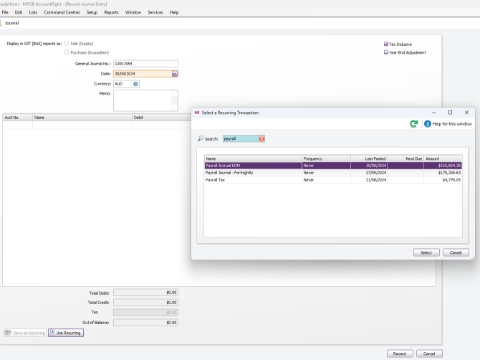Click Record in the journal window
The width and height of the screenshot is (480, 360).
(400, 354)
